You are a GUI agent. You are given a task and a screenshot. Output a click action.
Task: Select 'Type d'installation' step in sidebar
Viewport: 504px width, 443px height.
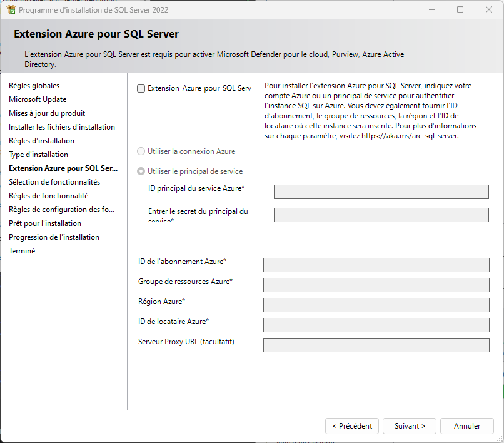(38, 155)
